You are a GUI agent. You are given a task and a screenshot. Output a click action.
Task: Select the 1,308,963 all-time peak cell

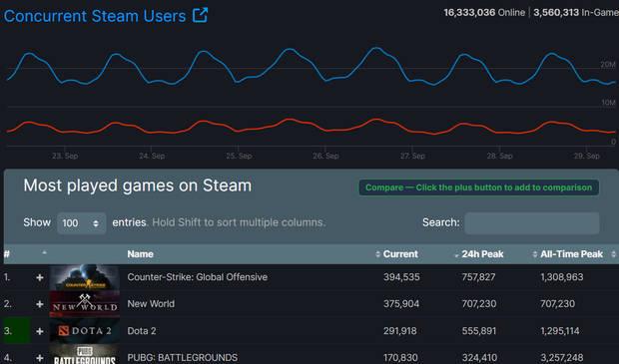pyautogui.click(x=562, y=277)
